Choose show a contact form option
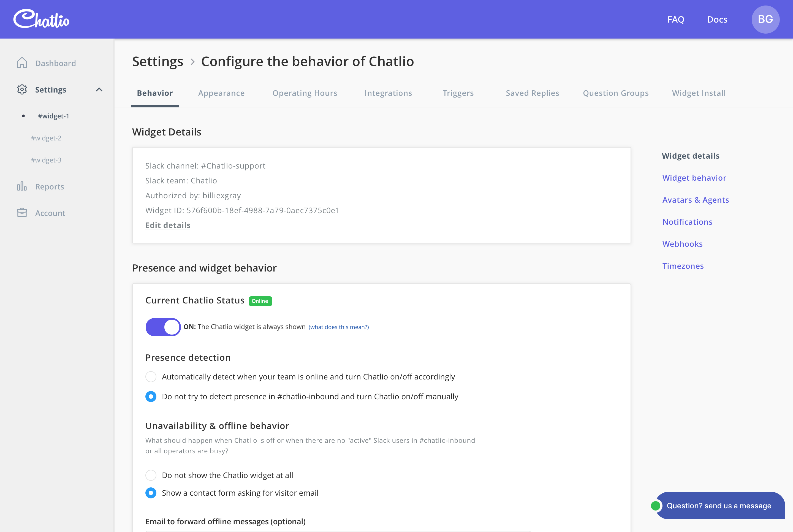The width and height of the screenshot is (793, 532). pyautogui.click(x=151, y=493)
